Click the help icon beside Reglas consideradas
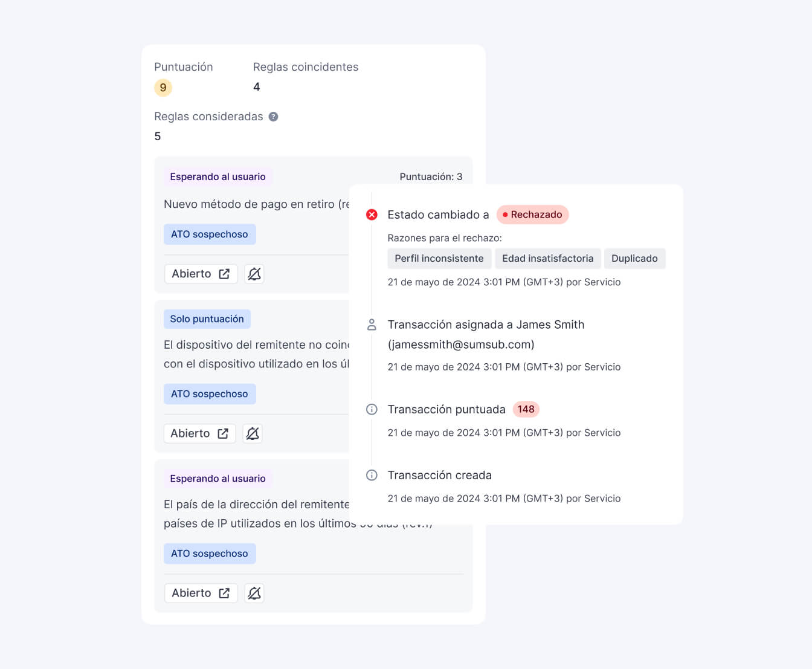812x669 pixels. click(273, 117)
